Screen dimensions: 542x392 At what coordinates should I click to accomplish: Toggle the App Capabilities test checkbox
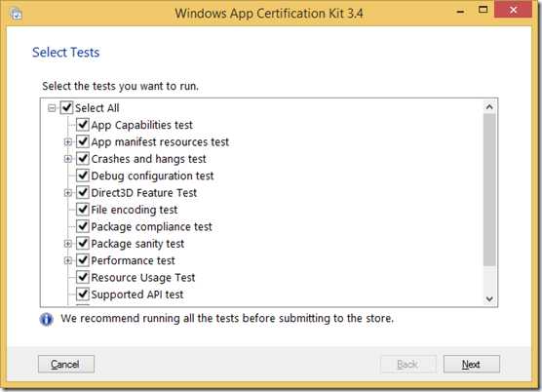[83, 125]
